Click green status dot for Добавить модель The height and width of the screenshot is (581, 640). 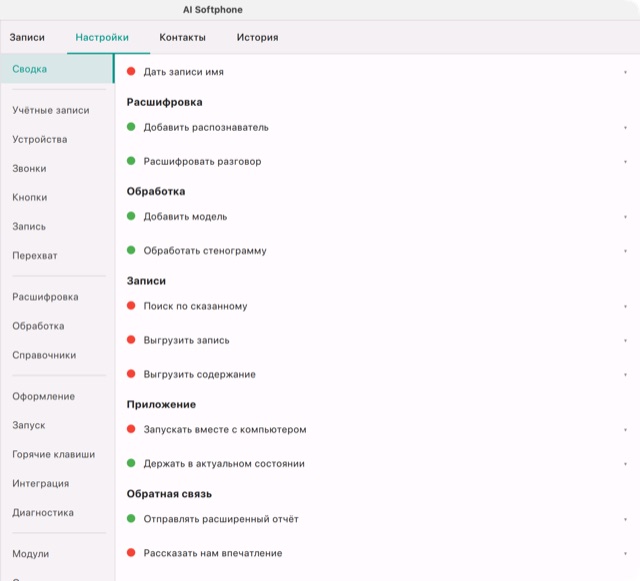[x=131, y=216]
